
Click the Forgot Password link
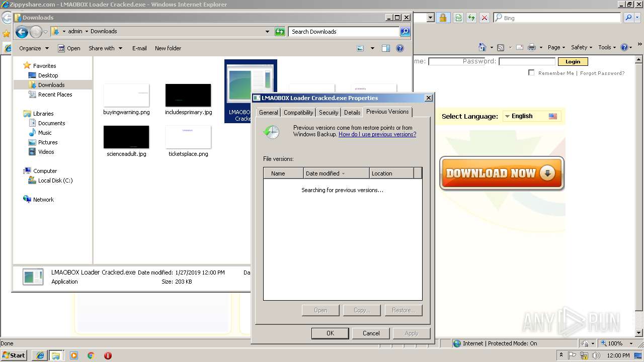(x=602, y=73)
